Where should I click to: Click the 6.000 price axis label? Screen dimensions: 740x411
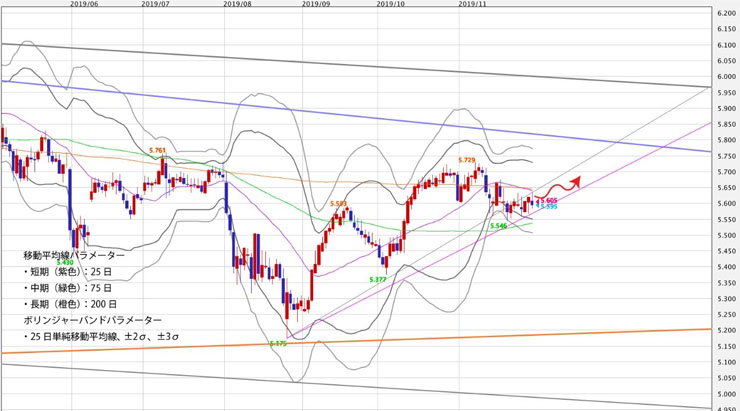pyautogui.click(x=726, y=76)
